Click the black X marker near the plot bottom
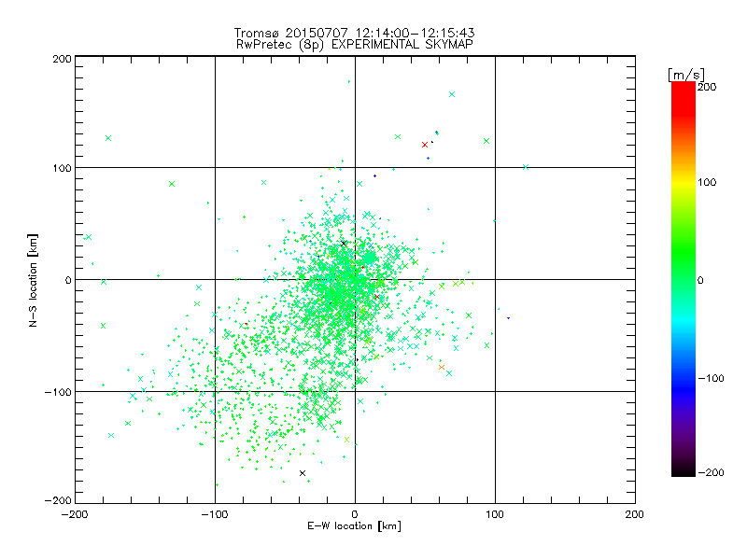Viewport: 747px width, 560px height. (302, 473)
